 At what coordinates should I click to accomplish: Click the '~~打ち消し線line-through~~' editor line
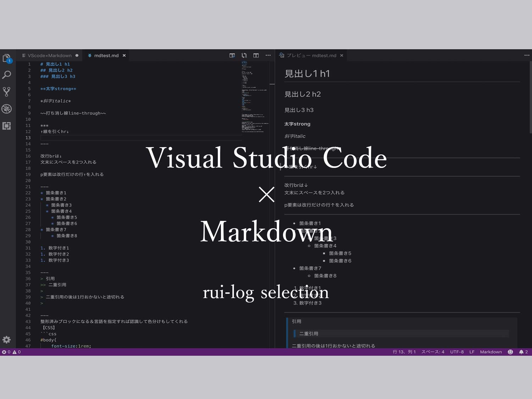pos(73,113)
